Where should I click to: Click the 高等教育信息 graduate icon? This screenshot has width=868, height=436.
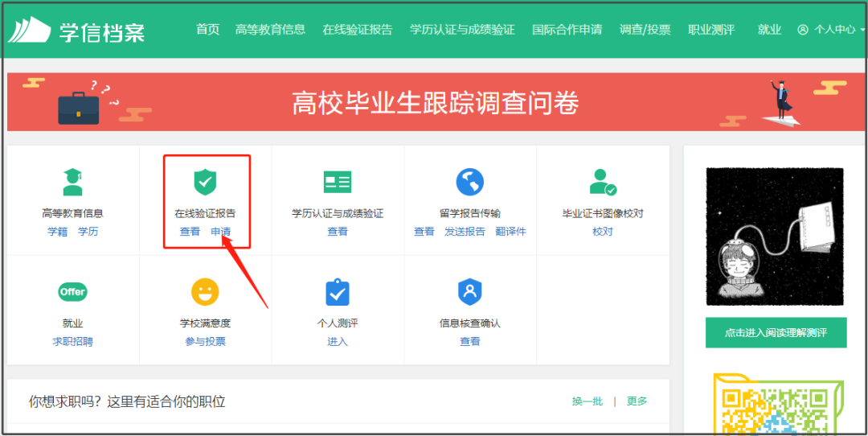click(72, 182)
